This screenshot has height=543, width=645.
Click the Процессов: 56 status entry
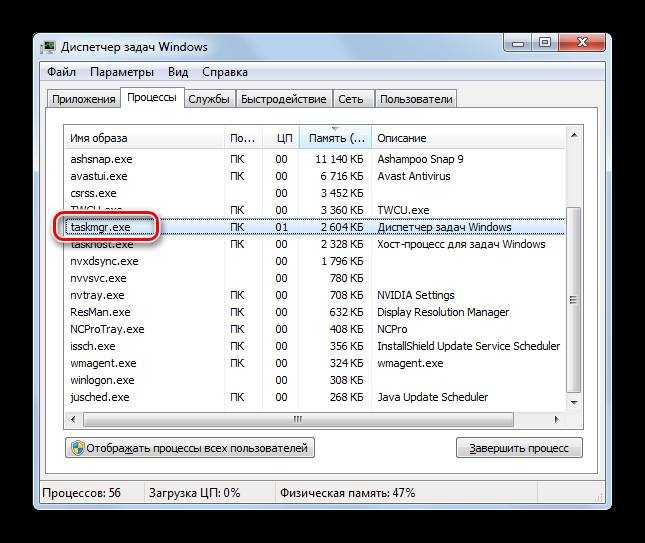click(81, 493)
